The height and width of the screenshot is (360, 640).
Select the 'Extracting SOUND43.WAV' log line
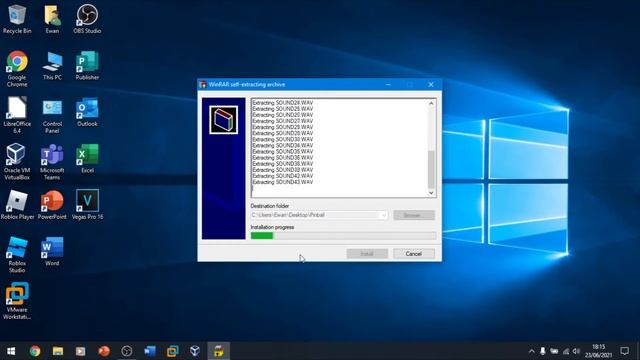point(282,182)
